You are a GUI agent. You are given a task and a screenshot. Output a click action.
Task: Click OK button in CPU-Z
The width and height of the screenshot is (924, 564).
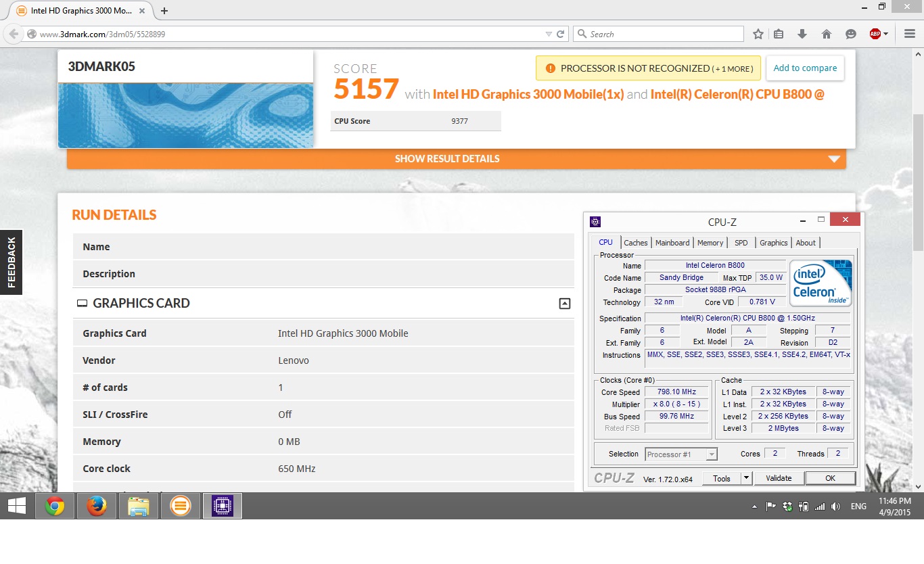(x=830, y=478)
